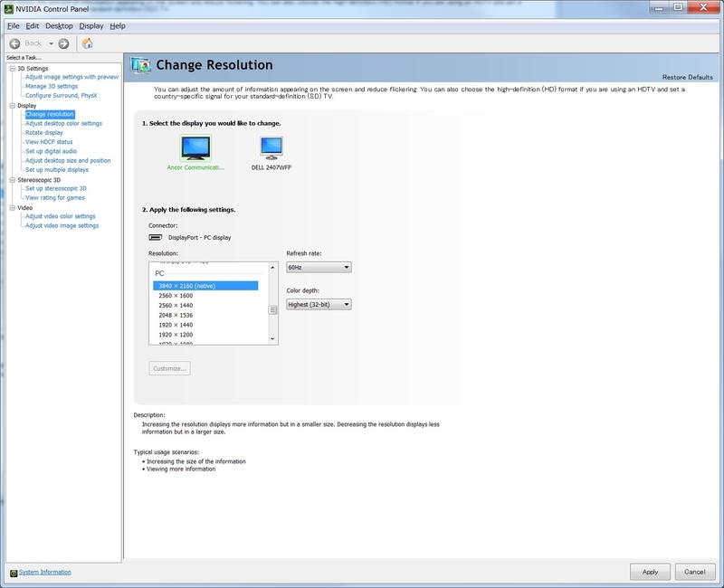Click the Change Resolution header icon
The width and height of the screenshot is (724, 588).
(140, 65)
